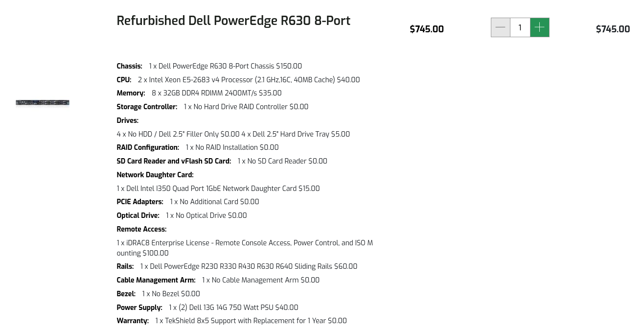Click the Power Supply 750 Watt PSU line
644x331 pixels.
coord(207,307)
